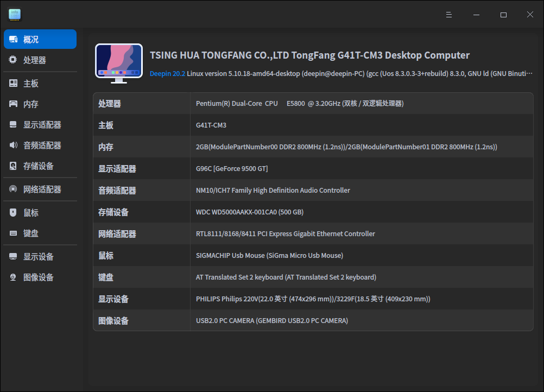Click the 图像设备 row label in table
544x392 pixels.
pos(113,321)
